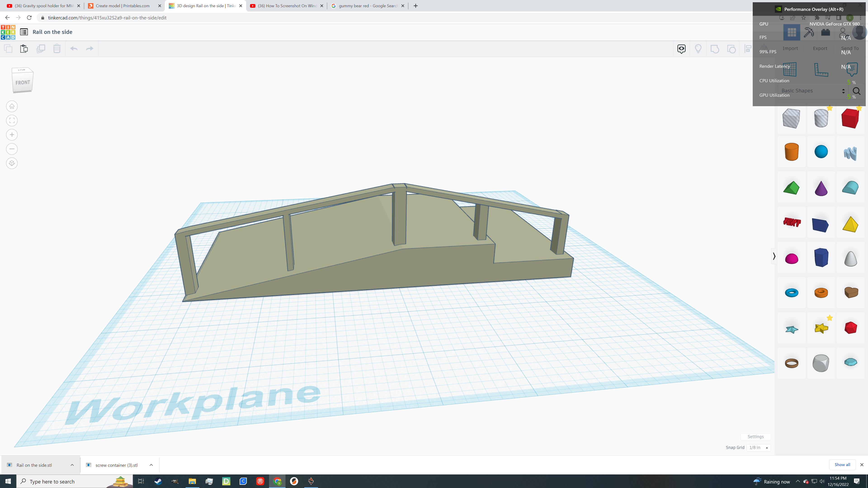This screenshot has width=868, height=488.
Task: Select the red Text shape
Action: click(x=792, y=223)
